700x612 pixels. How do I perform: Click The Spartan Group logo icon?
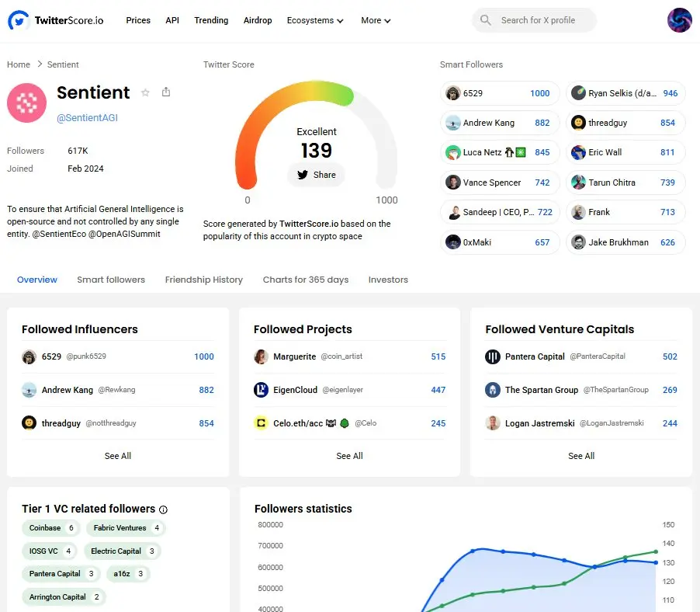pyautogui.click(x=493, y=390)
